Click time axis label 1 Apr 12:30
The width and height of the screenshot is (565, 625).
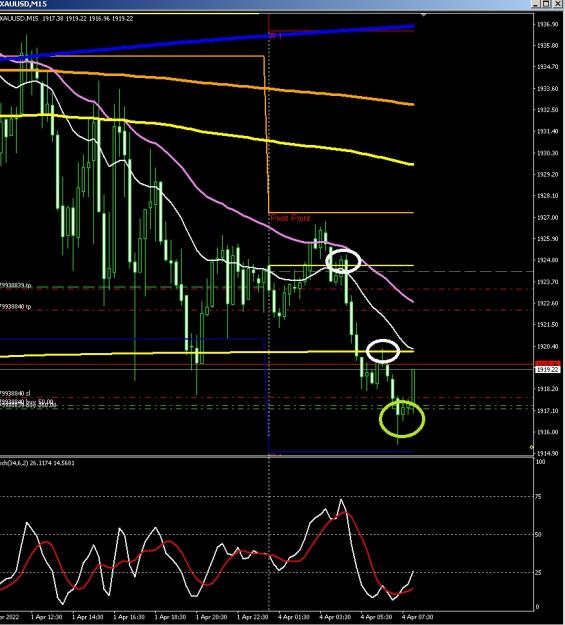(47, 617)
